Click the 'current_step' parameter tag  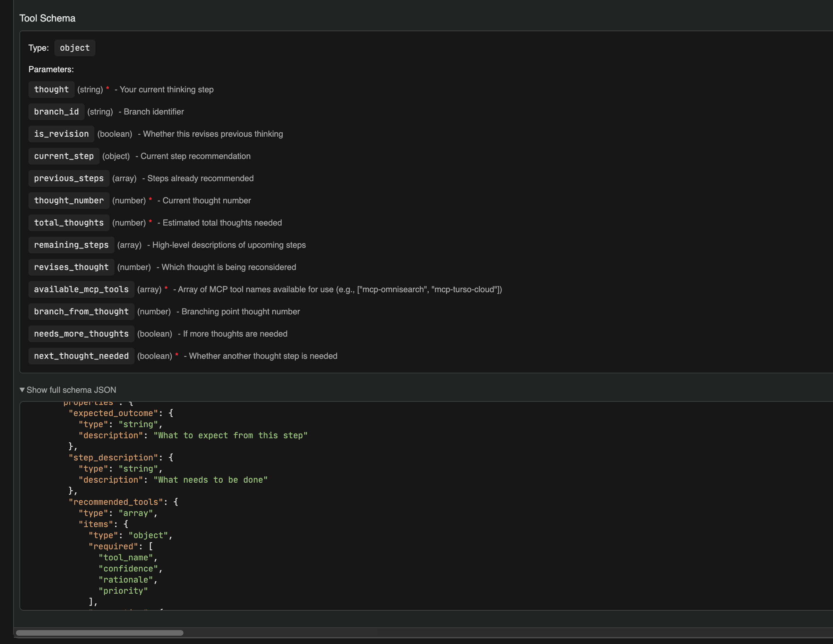[64, 156]
